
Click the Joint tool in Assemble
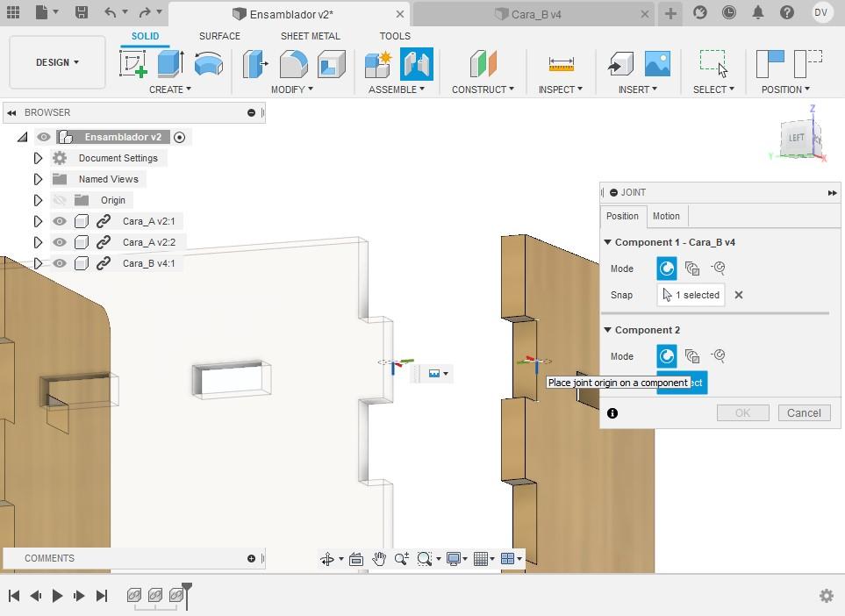pyautogui.click(x=417, y=63)
